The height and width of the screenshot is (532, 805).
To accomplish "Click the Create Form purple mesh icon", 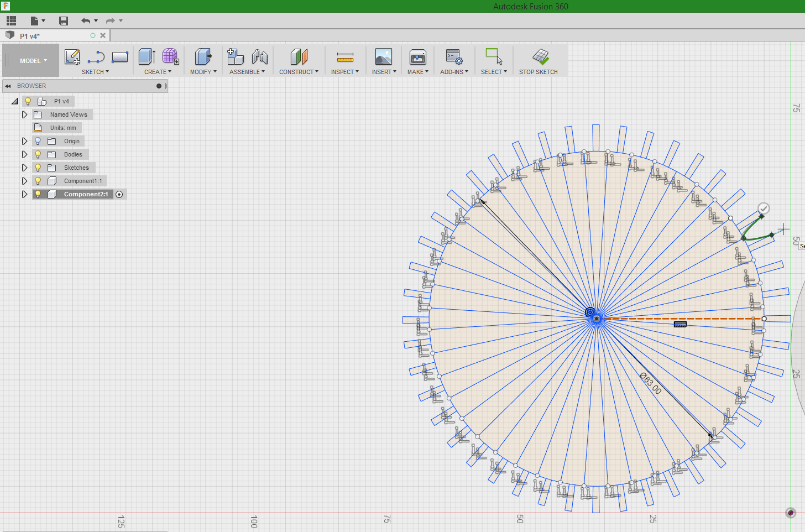I will click(x=170, y=56).
